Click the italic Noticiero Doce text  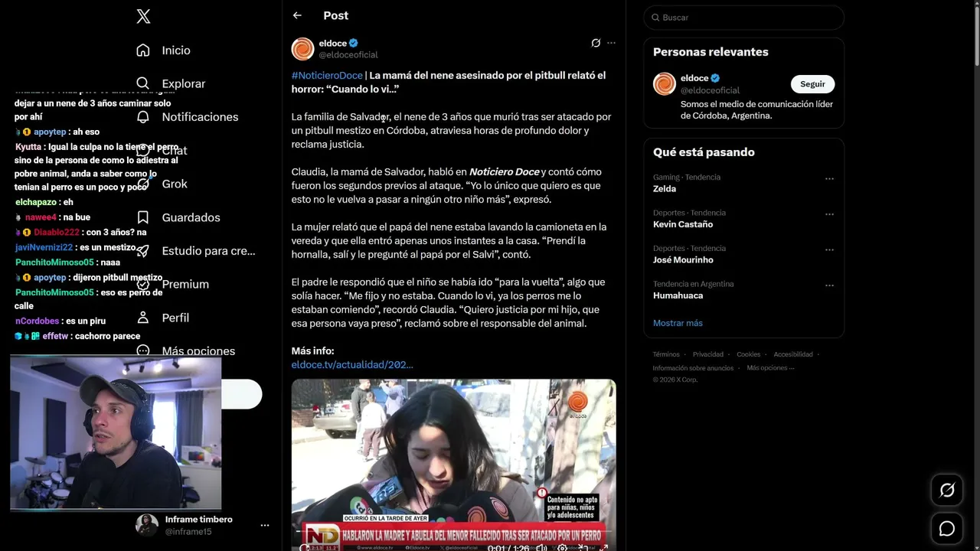tap(504, 172)
